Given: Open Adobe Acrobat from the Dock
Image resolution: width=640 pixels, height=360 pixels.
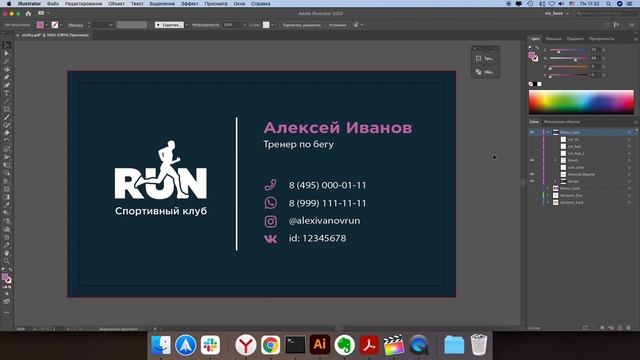Looking at the screenshot, I should (x=369, y=345).
